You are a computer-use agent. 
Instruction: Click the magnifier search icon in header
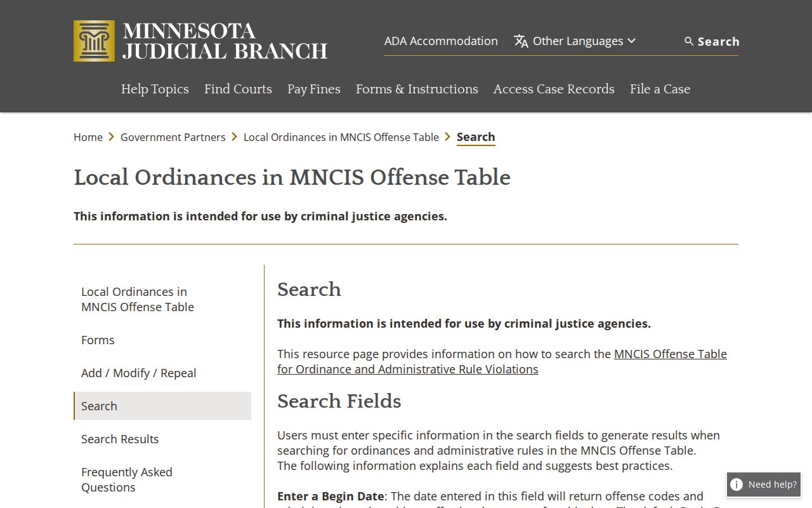point(689,41)
